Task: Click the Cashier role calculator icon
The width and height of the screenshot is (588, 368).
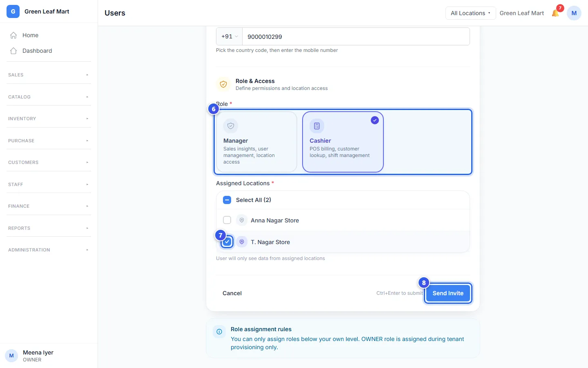Action: pyautogui.click(x=317, y=126)
